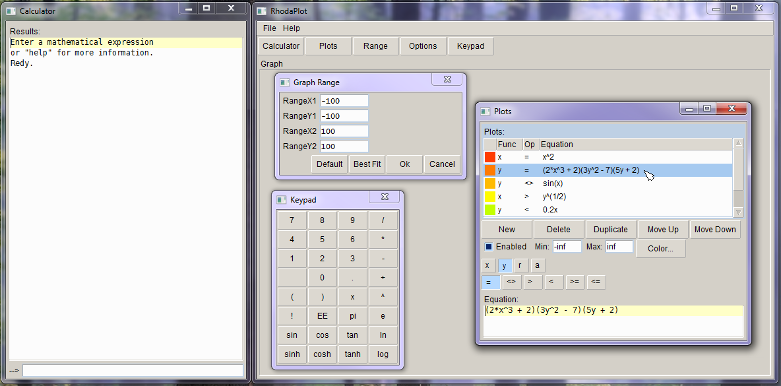This screenshot has height=386, width=781.
Task: Create a New plot
Action: [507, 230]
